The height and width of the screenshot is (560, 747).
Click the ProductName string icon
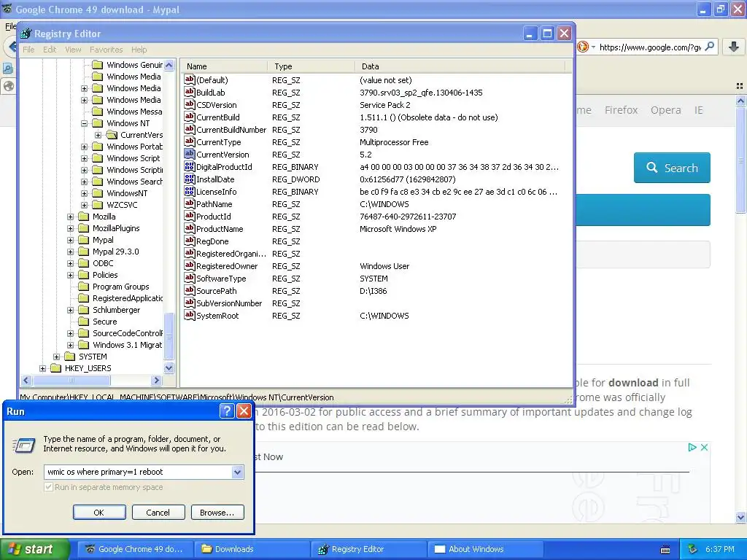[x=190, y=228]
